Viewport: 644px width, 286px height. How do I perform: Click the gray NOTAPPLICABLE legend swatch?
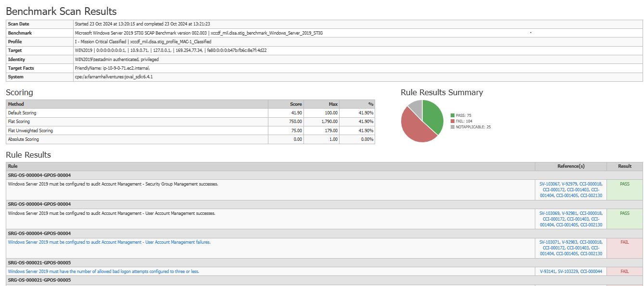452,127
